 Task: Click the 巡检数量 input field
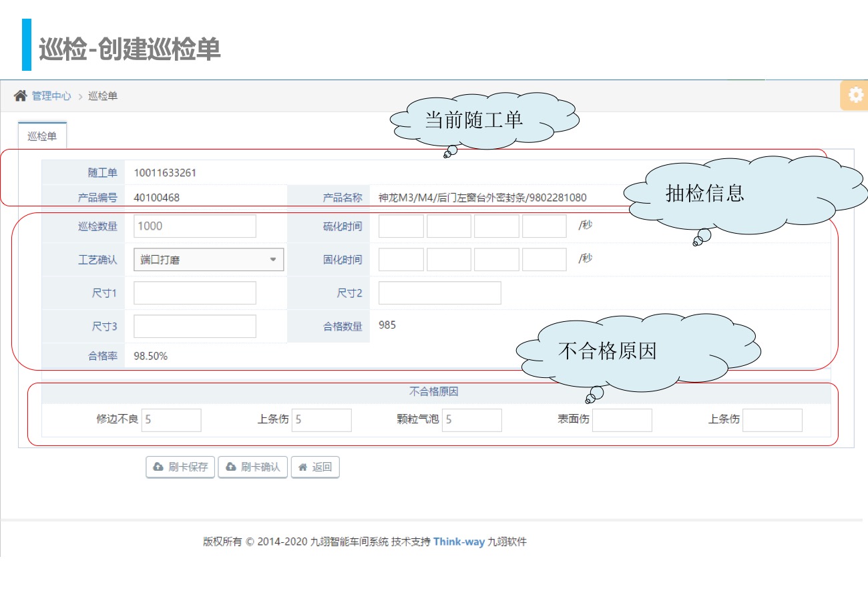[x=194, y=226]
